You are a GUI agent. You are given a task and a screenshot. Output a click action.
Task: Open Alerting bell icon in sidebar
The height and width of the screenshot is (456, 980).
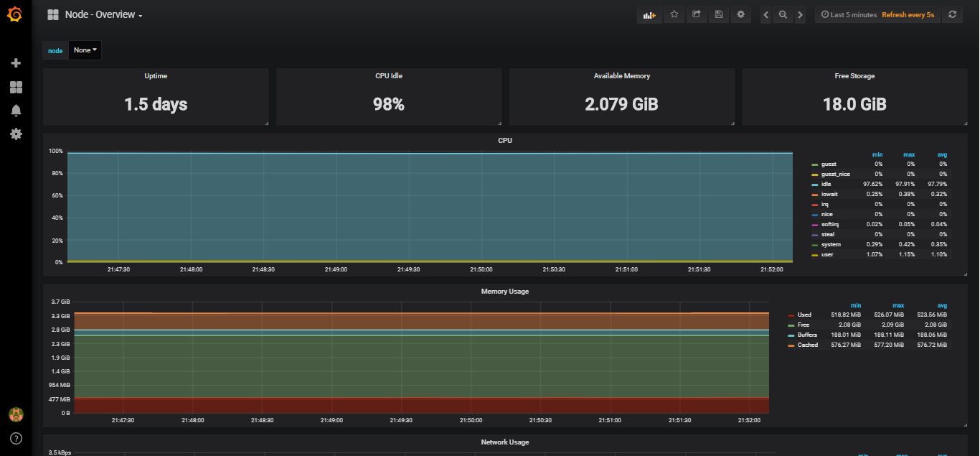coord(16,111)
